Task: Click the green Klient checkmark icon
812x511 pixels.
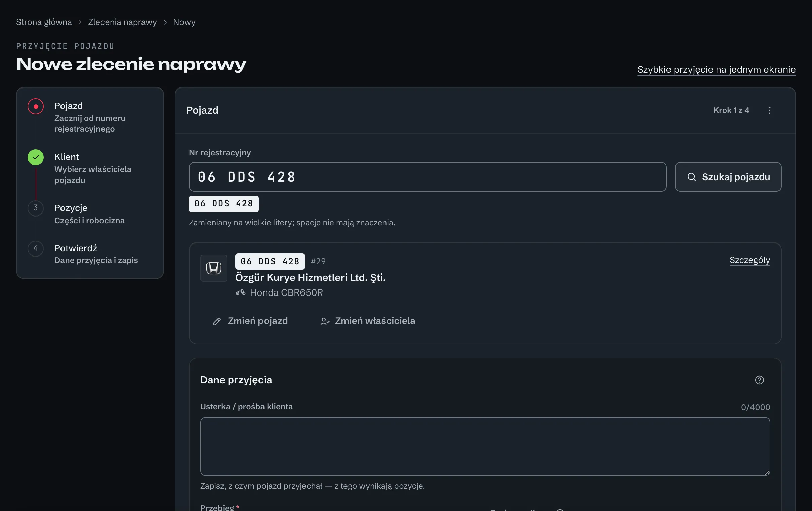Action: [x=36, y=157]
